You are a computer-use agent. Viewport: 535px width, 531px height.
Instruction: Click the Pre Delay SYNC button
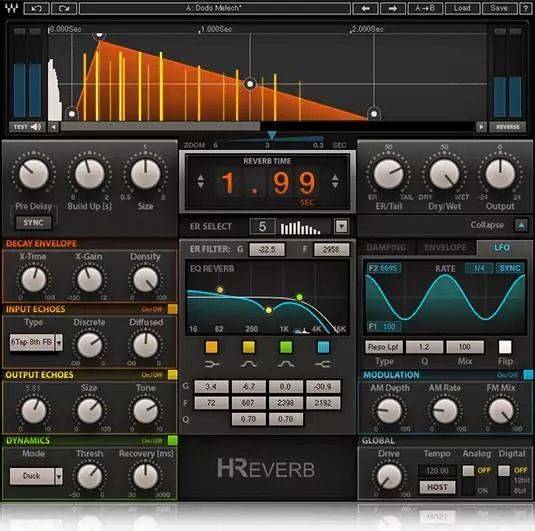tap(33, 223)
